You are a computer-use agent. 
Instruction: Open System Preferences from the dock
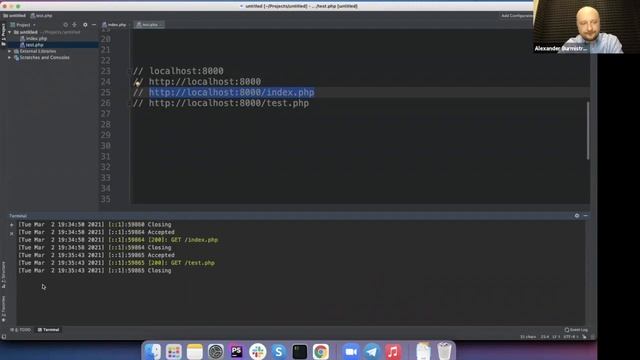[216, 351]
